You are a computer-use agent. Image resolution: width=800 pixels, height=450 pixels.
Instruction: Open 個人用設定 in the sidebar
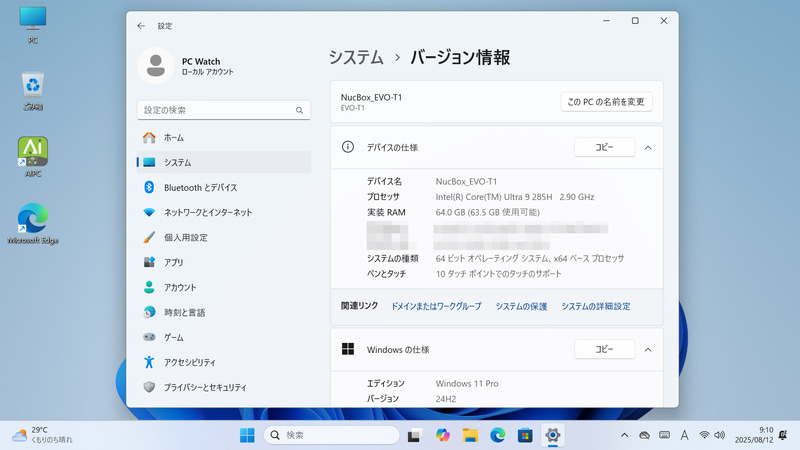click(x=223, y=237)
